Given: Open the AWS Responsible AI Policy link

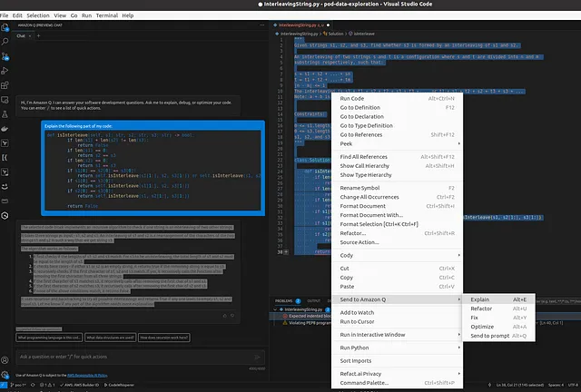Looking at the screenshot, I should pos(87,376).
